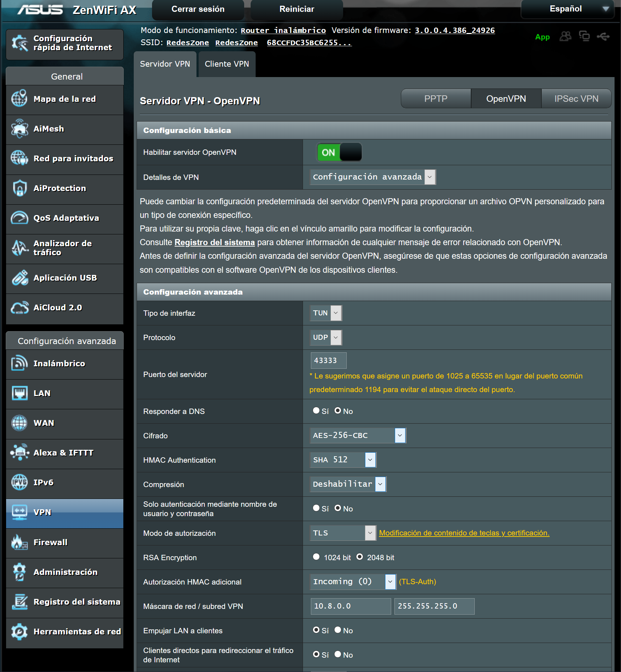Click the ASUS logo
This screenshot has width=621, height=672.
click(40, 10)
